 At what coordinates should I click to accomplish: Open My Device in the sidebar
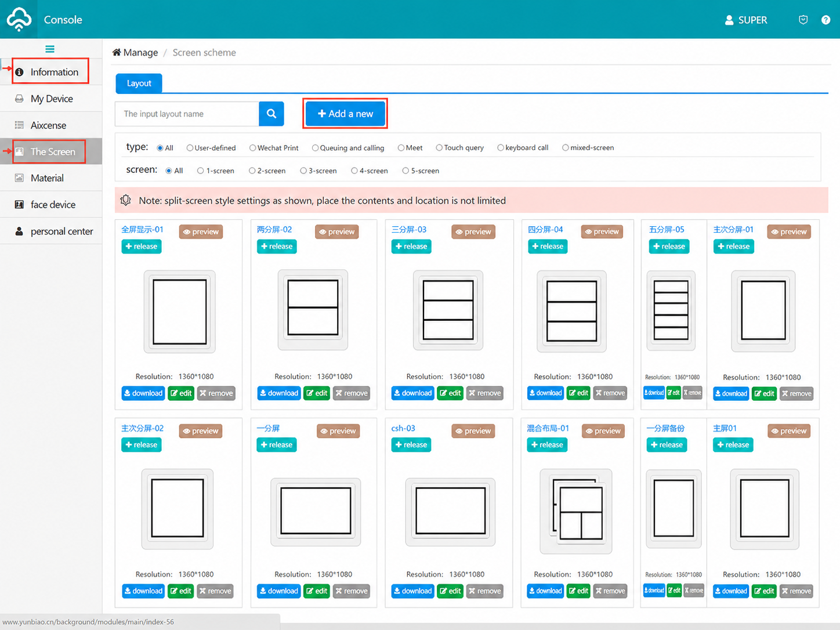click(x=51, y=99)
